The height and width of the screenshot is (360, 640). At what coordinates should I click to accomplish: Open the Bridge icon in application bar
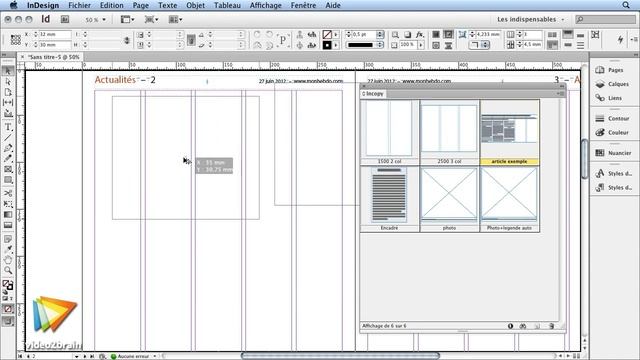[65, 19]
